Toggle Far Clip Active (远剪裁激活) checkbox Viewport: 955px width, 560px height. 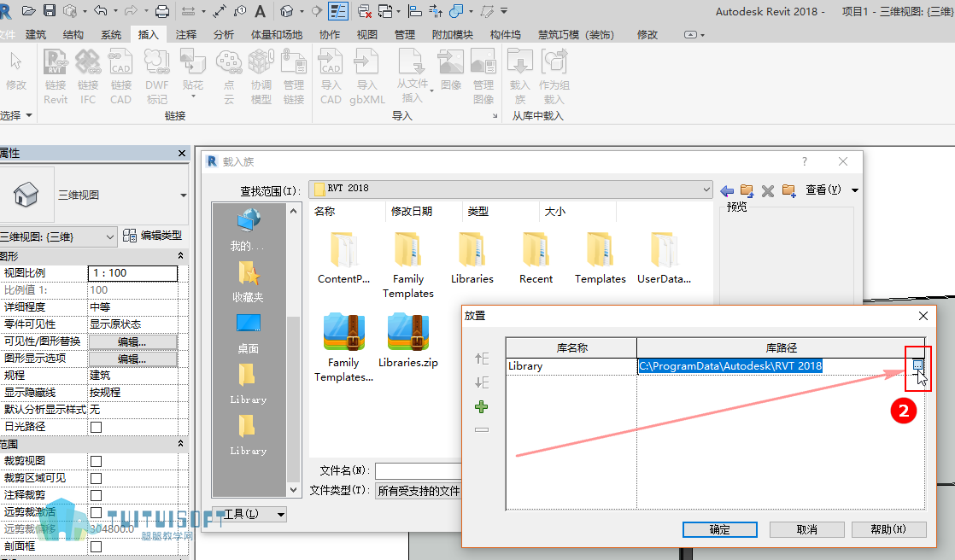(96, 512)
